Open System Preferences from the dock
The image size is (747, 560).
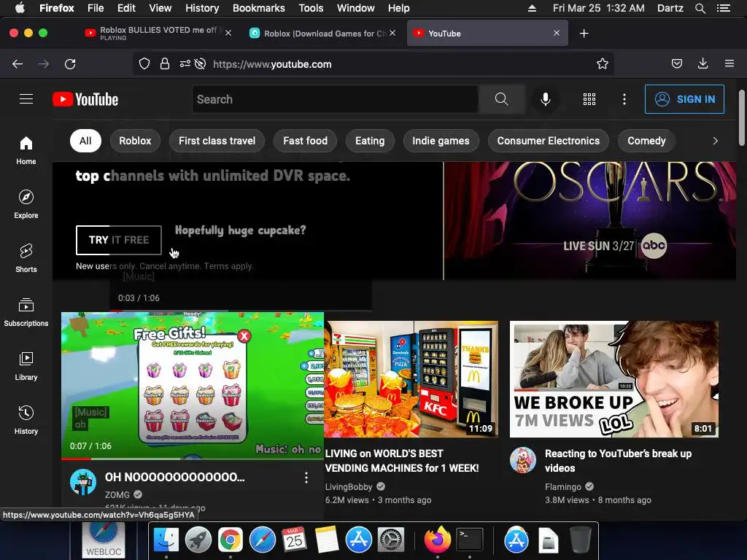tap(391, 540)
